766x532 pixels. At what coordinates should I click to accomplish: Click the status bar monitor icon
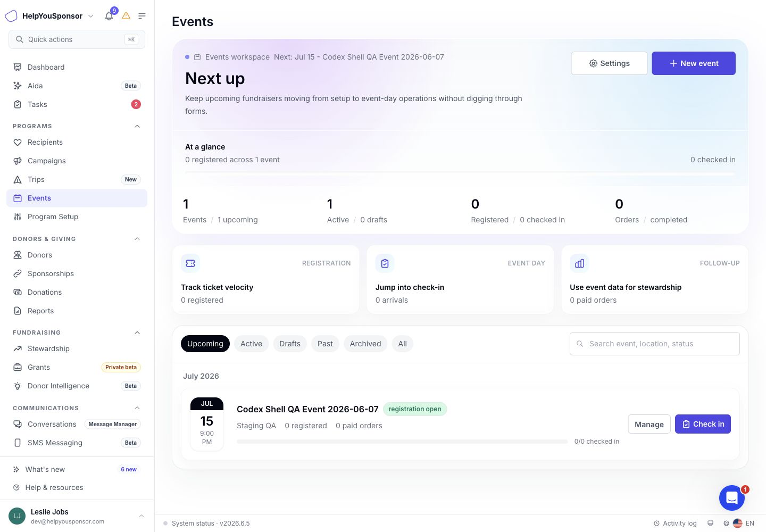click(710, 523)
